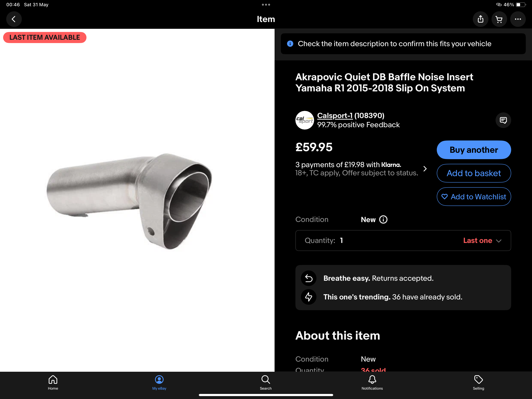Tap the three-dot multitasking control at top

[266, 4]
